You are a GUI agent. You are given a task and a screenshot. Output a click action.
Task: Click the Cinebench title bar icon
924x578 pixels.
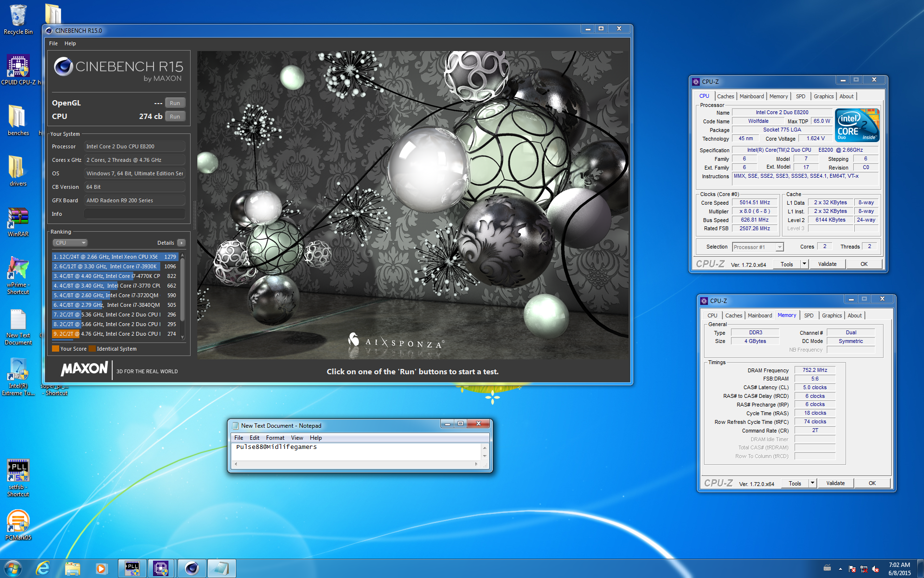coord(49,30)
